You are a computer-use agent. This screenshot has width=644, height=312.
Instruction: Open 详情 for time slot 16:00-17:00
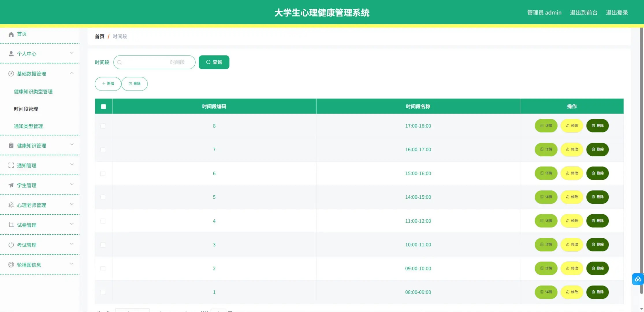pos(546,149)
